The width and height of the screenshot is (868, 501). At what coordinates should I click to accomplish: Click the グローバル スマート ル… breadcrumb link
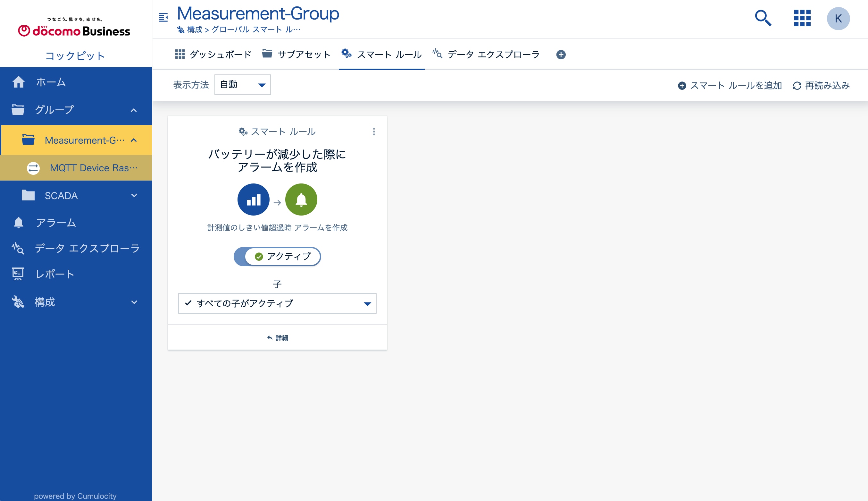coord(256,30)
